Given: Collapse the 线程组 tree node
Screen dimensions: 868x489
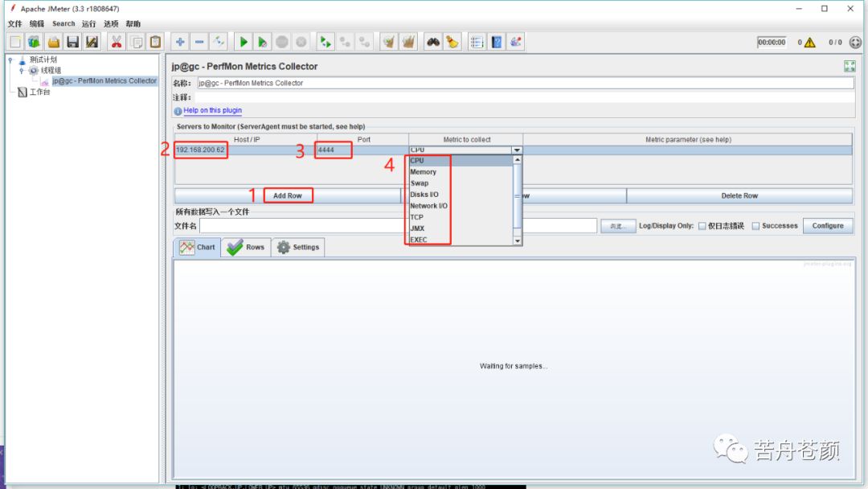Looking at the screenshot, I should click(22, 70).
